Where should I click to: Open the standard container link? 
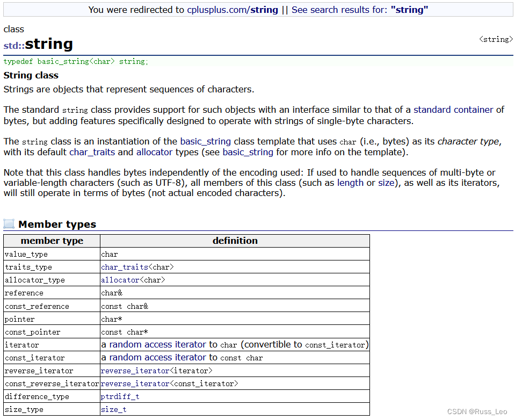click(x=453, y=110)
